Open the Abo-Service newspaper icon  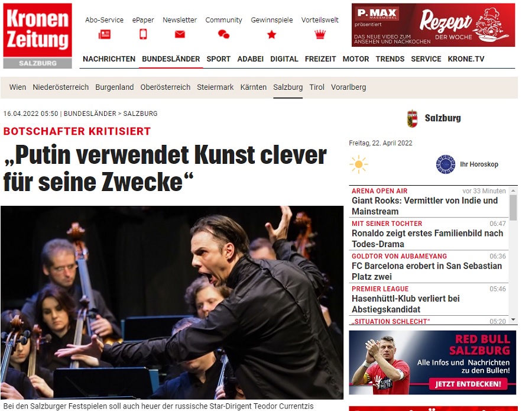point(105,34)
